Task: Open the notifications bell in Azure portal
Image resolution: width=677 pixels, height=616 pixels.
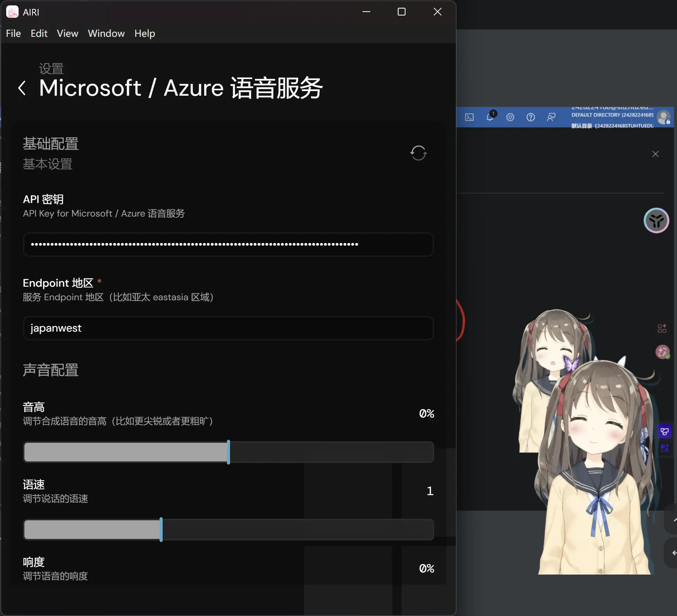Action: (490, 116)
